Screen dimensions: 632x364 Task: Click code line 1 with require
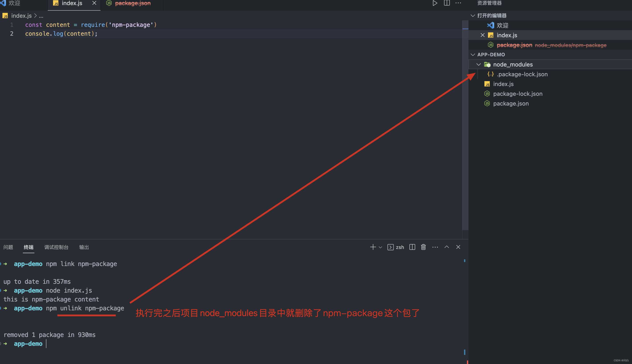[91, 25]
